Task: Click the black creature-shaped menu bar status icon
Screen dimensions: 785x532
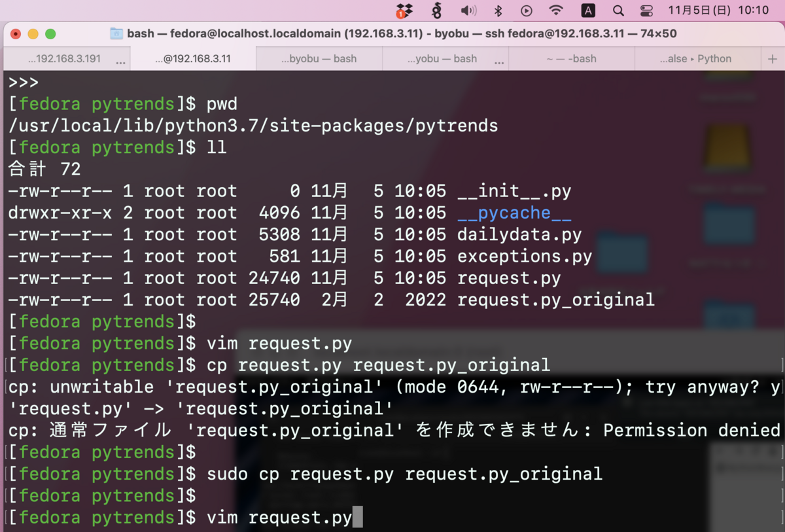Action: (436, 10)
